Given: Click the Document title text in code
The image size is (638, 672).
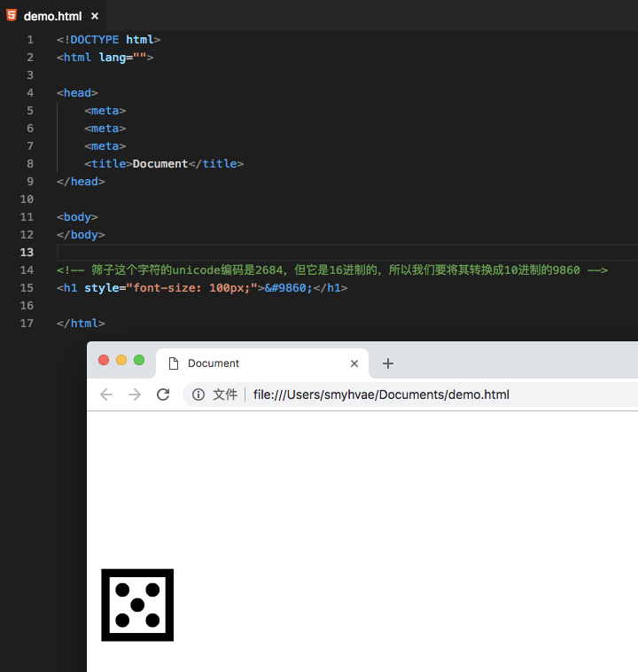Looking at the screenshot, I should tap(160, 164).
